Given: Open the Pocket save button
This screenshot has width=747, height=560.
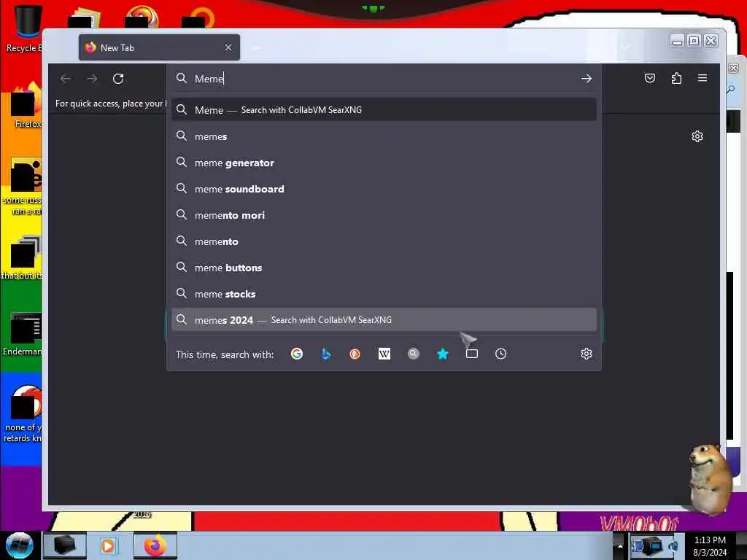Looking at the screenshot, I should coord(650,78).
